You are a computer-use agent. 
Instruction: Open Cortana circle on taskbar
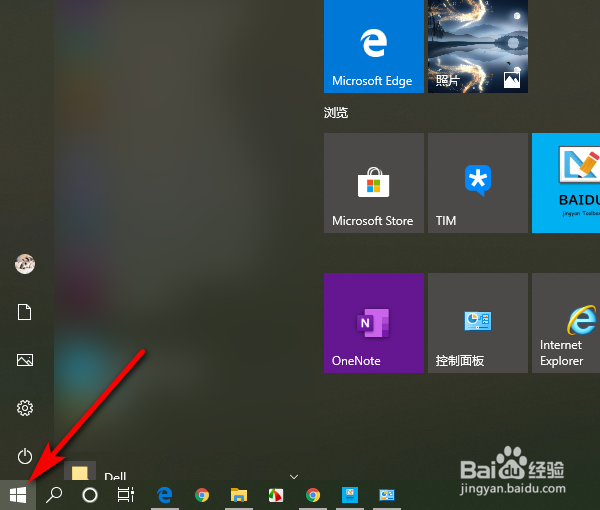click(90, 495)
